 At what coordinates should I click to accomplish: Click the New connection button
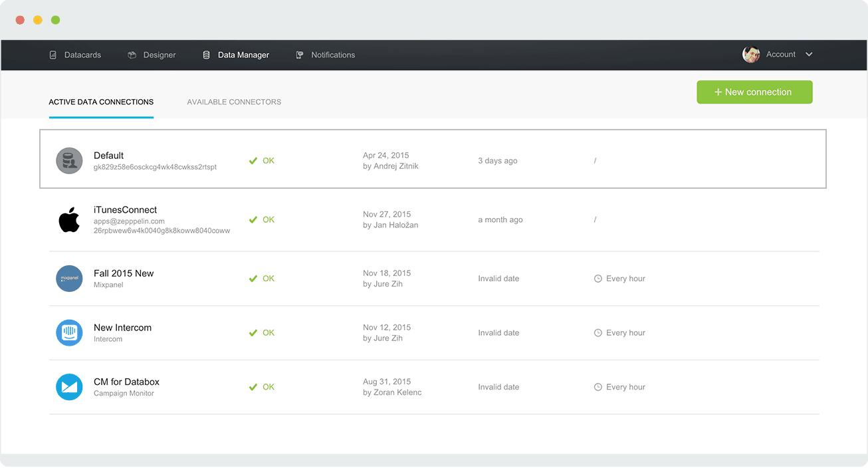tap(754, 92)
